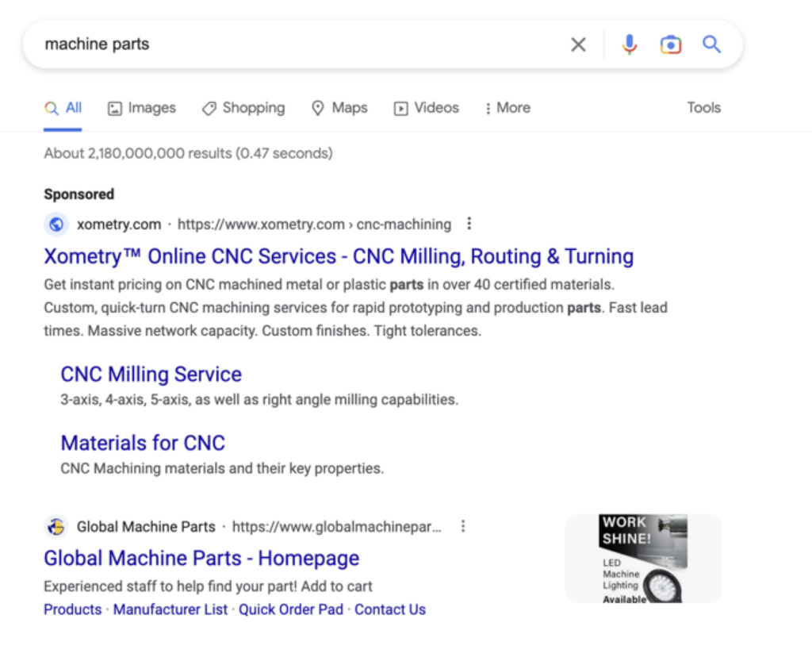Open Google Lens via the camera icon
The height and width of the screenshot is (661, 812).
click(671, 44)
